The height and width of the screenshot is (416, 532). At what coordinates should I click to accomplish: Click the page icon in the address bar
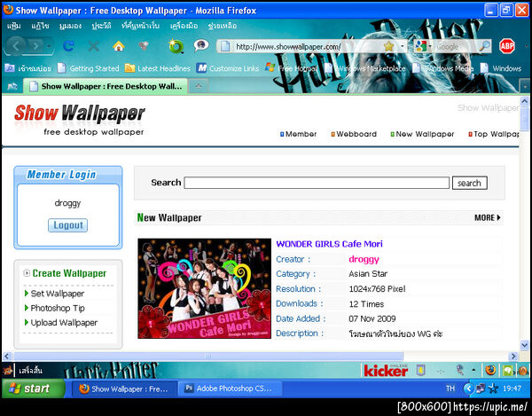225,46
